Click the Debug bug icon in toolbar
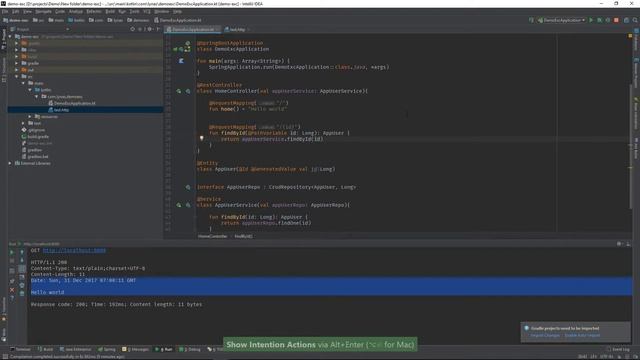640x360 pixels. point(600,20)
